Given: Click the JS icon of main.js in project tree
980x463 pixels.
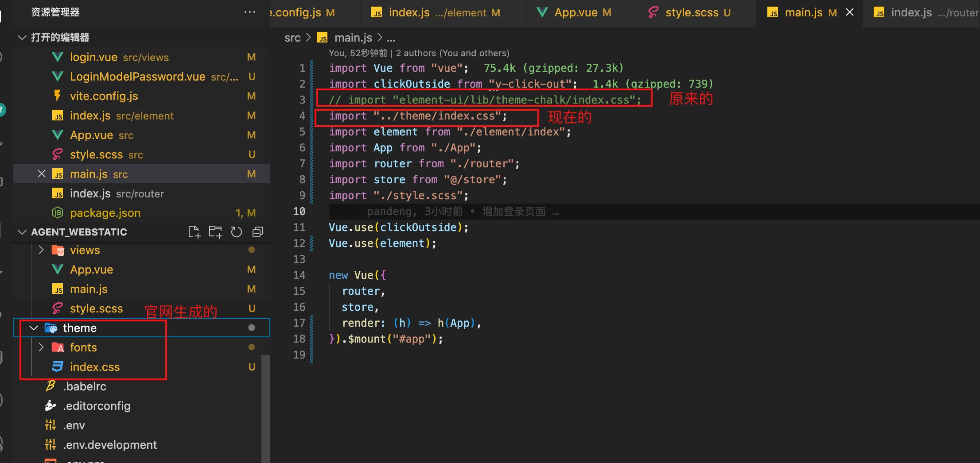Looking at the screenshot, I should point(58,289).
